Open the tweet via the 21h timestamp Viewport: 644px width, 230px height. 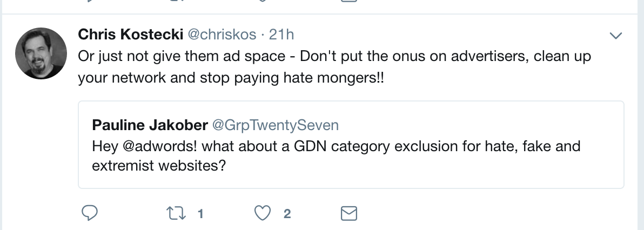point(281,35)
